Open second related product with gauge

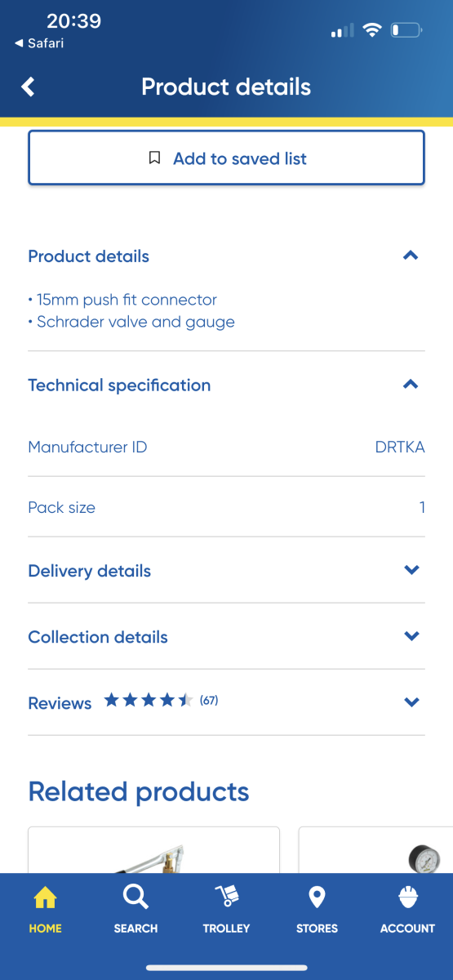click(375, 849)
